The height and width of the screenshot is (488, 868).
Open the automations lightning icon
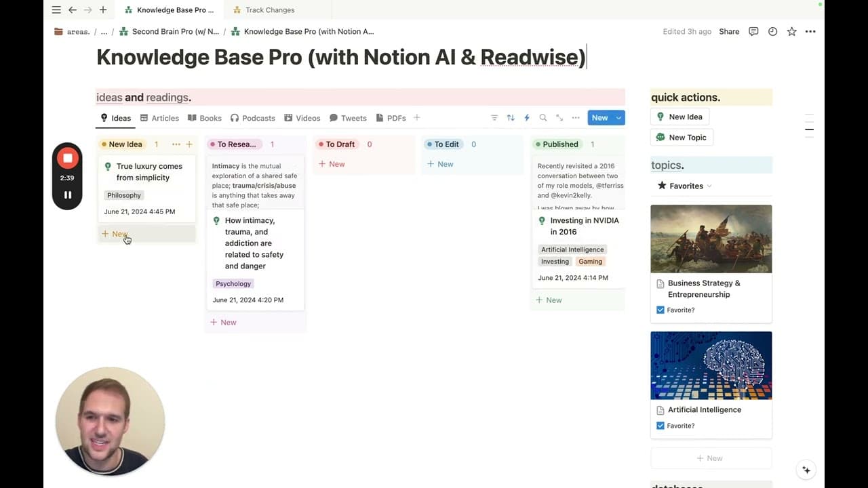(527, 118)
